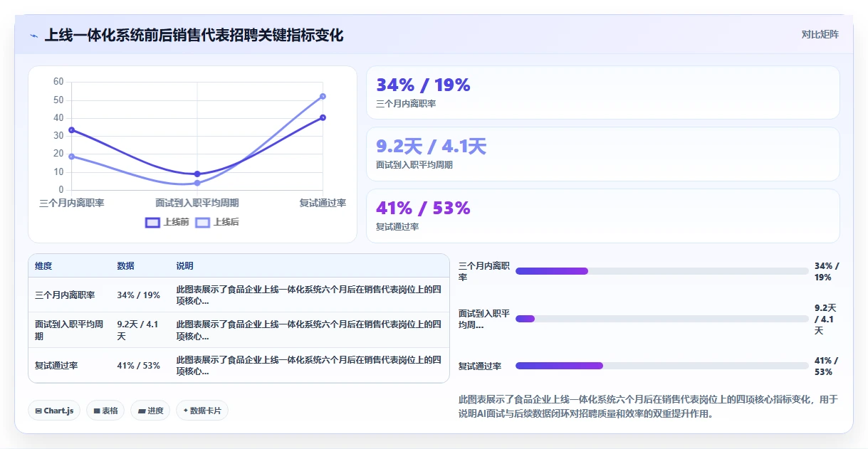Click the 41% / 53% value beside the progress bar

click(827, 366)
